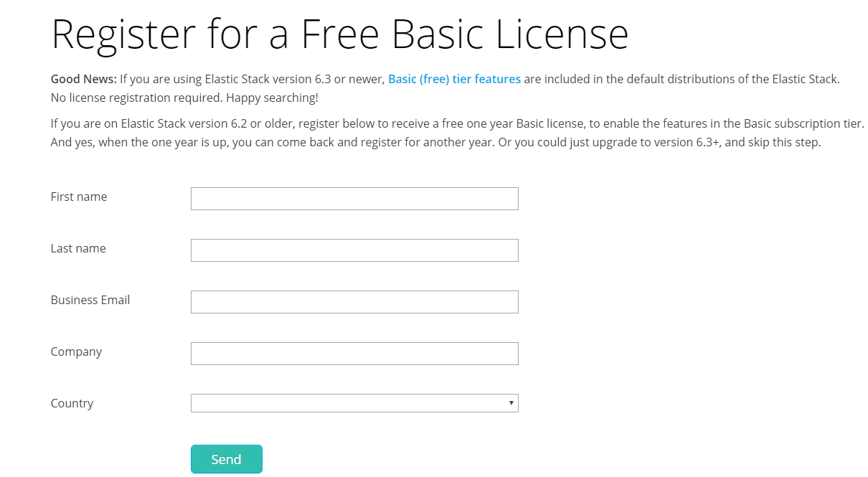
Task: Click the 'Business Email' label
Action: [x=90, y=300]
